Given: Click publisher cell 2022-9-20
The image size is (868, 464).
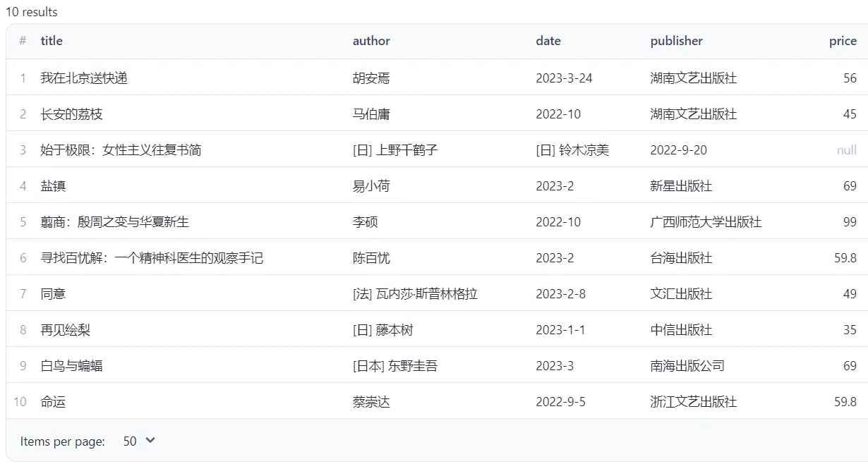Looking at the screenshot, I should pos(679,149).
